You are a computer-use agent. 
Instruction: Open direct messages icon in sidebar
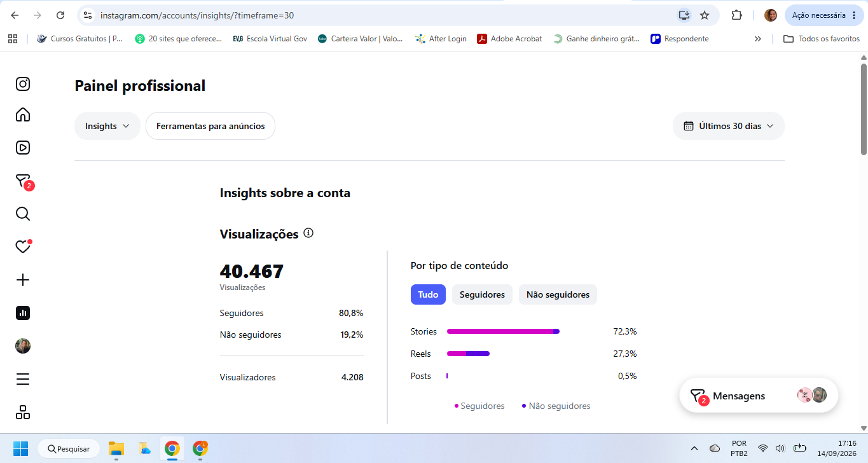coord(23,181)
